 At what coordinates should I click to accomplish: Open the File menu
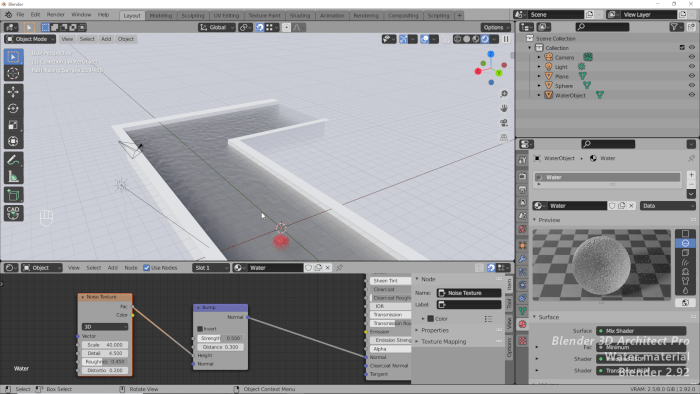[x=20, y=15]
